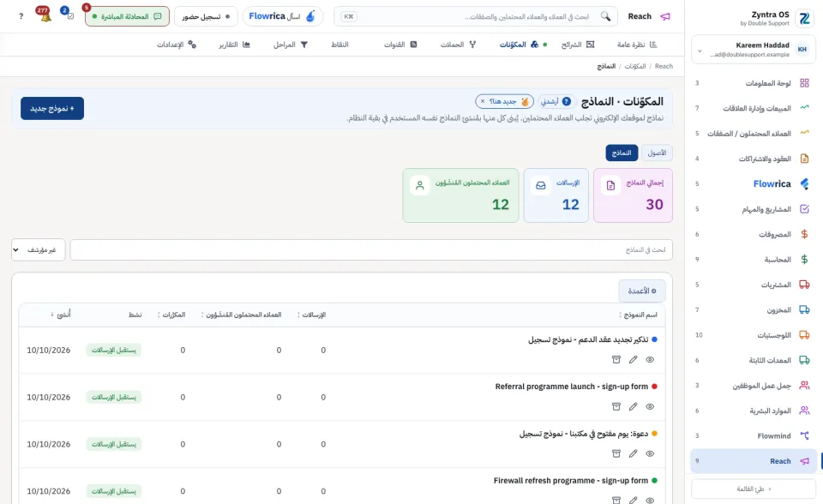This screenshot has width=823, height=504.
Task: Click the search magnifier icon in top bar
Action: tap(606, 16)
